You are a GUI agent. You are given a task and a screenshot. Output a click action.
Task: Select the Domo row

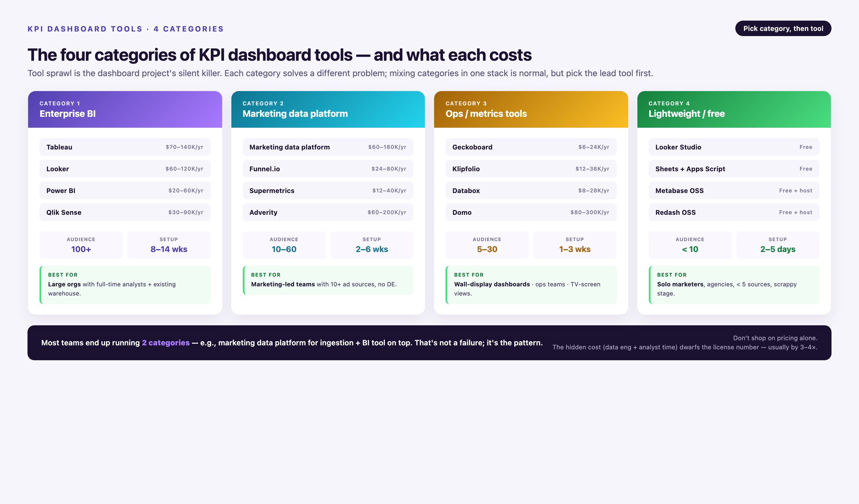click(531, 212)
